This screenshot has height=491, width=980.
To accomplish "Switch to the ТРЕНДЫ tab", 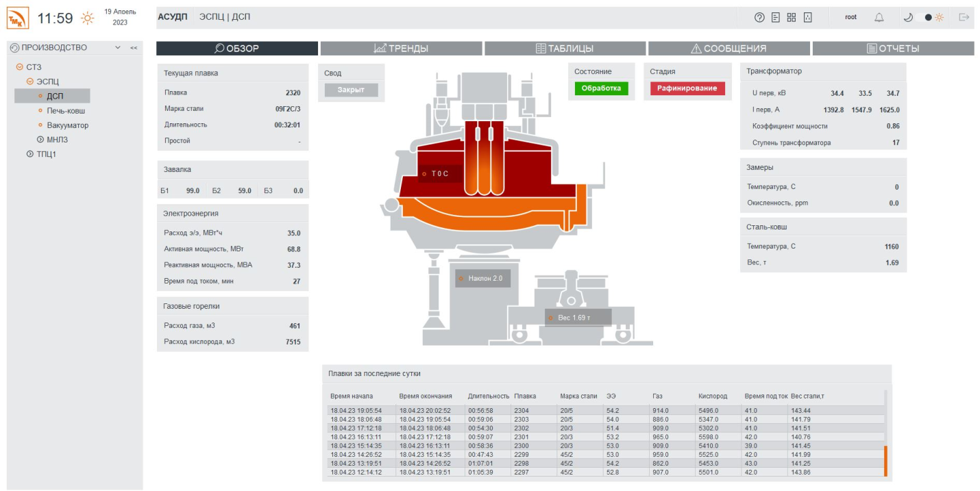I will tap(401, 49).
